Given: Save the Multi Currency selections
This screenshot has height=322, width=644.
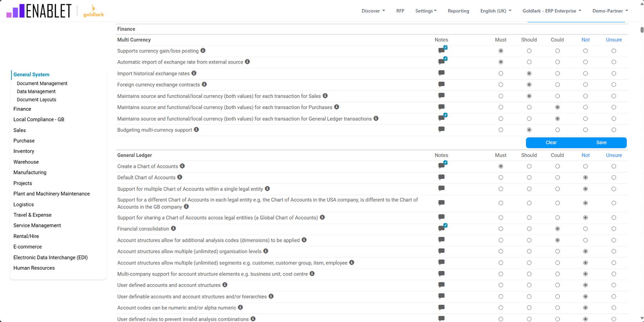Looking at the screenshot, I should pos(601,143).
